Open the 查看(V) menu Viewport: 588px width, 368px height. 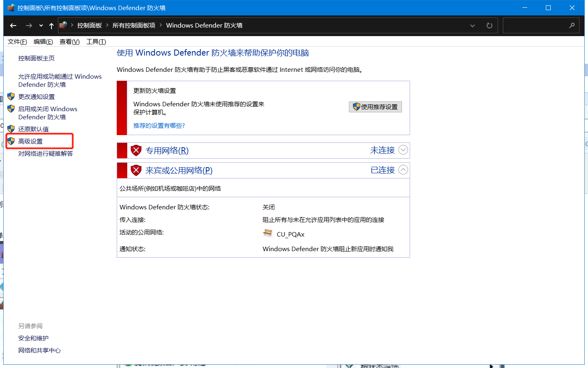click(70, 42)
